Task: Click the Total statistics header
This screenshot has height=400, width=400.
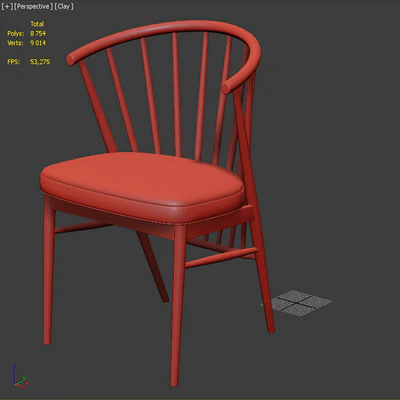Action: 37,24
